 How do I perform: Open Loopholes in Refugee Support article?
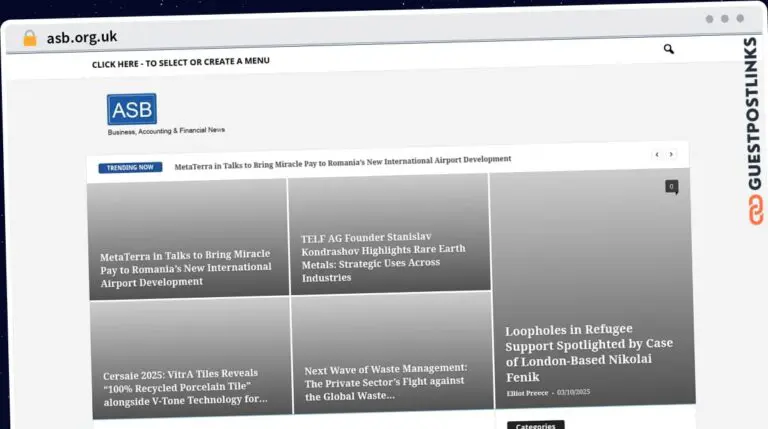[x=589, y=353]
